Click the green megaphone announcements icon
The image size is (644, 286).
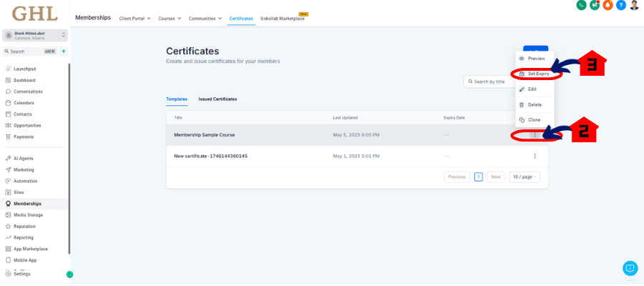(595, 5)
